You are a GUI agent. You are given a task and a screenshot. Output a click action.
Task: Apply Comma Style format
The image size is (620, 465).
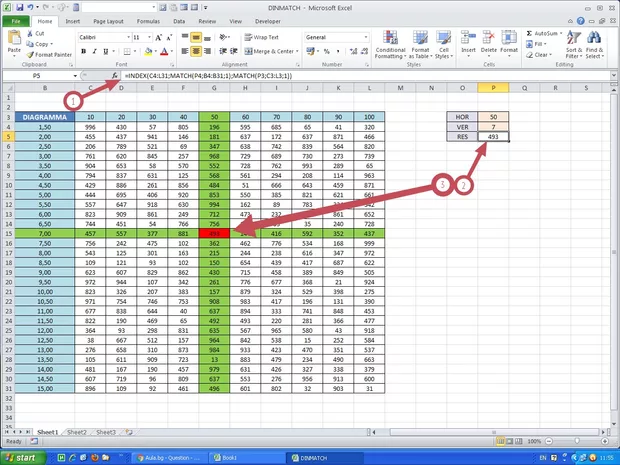coord(338,51)
